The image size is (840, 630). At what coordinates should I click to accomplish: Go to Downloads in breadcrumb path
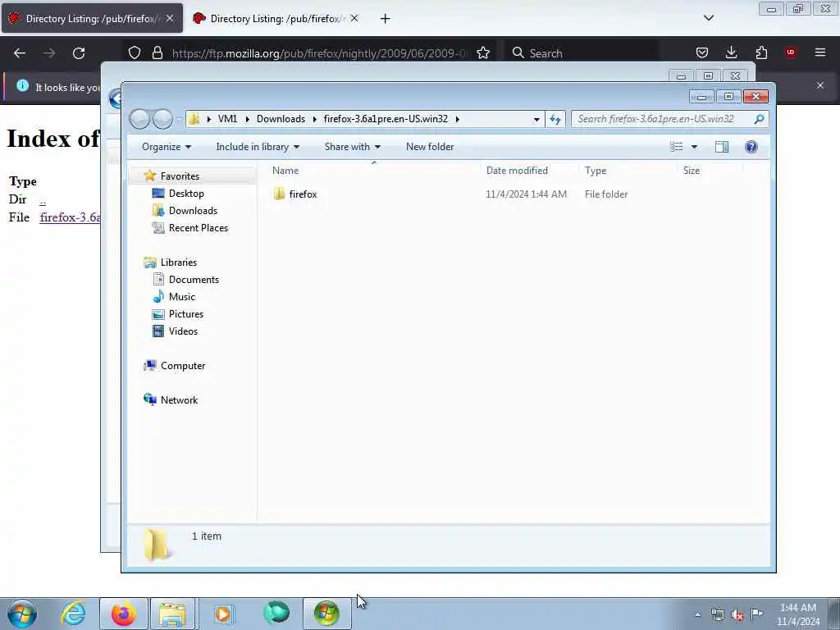[x=281, y=119]
